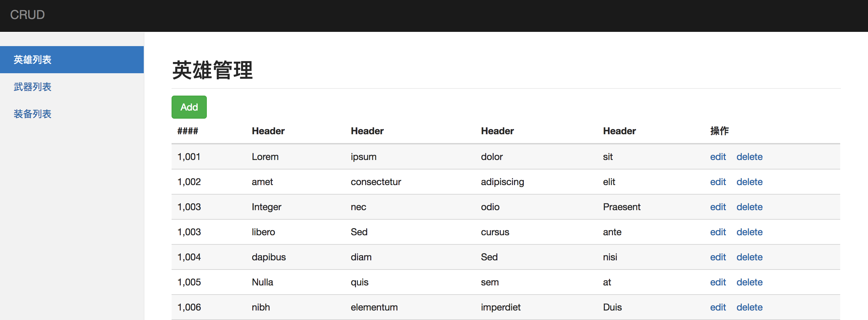Viewport: 868px width, 320px height.
Task: Edit the row with nibh
Action: 718,307
